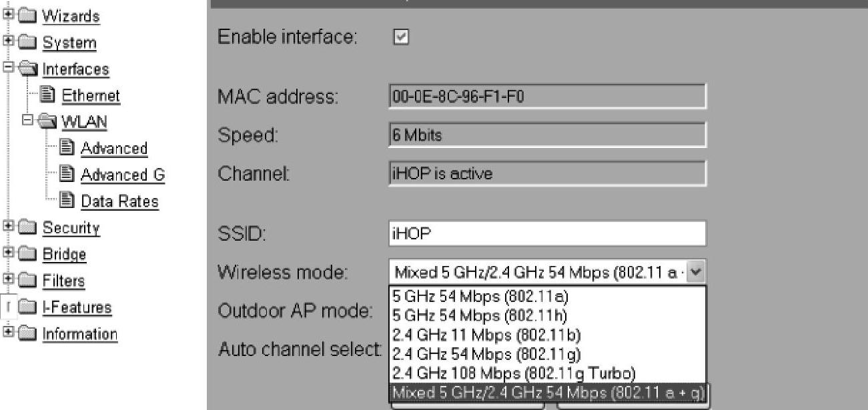Click into the SSID text field
This screenshot has width=868, height=410.
pyautogui.click(x=547, y=234)
